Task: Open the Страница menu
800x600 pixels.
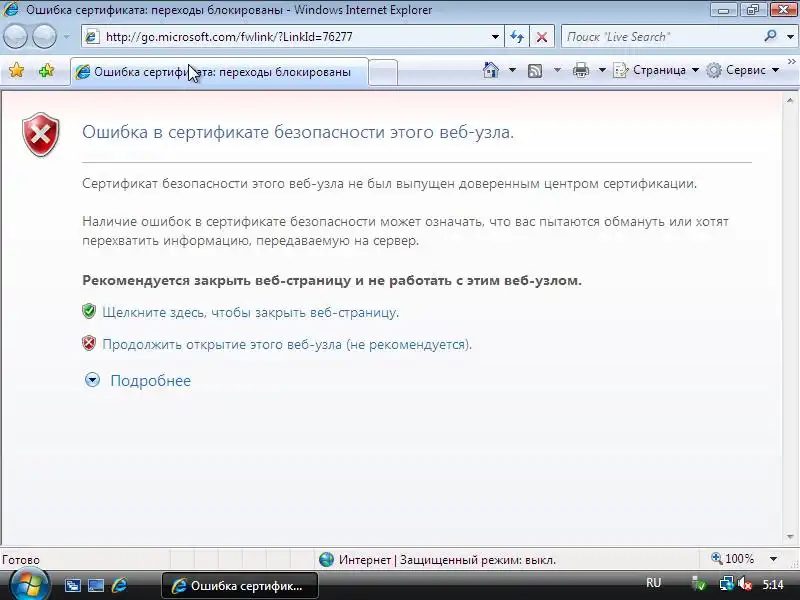Action: (x=656, y=70)
